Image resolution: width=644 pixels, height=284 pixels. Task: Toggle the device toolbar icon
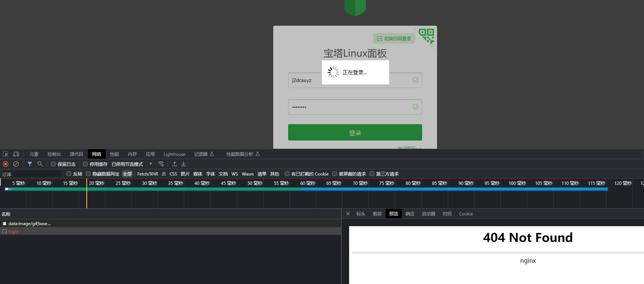pyautogui.click(x=16, y=154)
